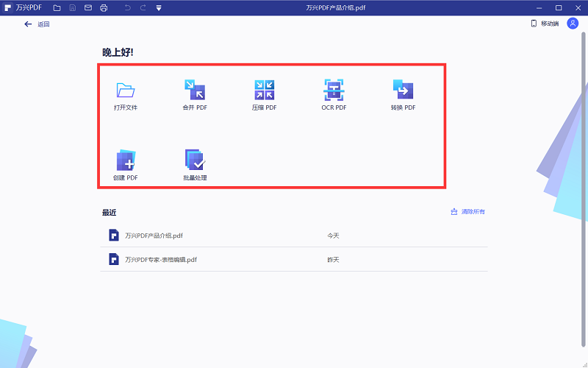Image resolution: width=588 pixels, height=368 pixels.
Task: Open the 移动端 mobile option
Action: click(x=545, y=24)
